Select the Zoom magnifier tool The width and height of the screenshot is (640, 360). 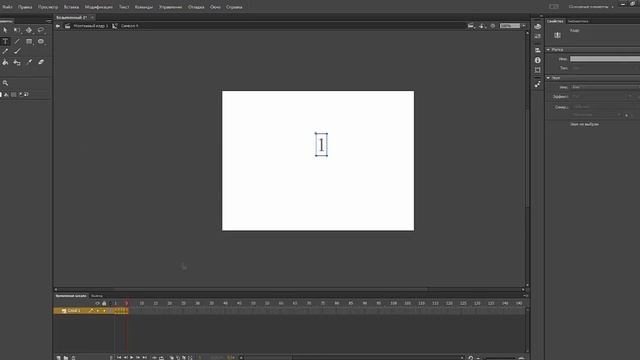(x=5, y=83)
